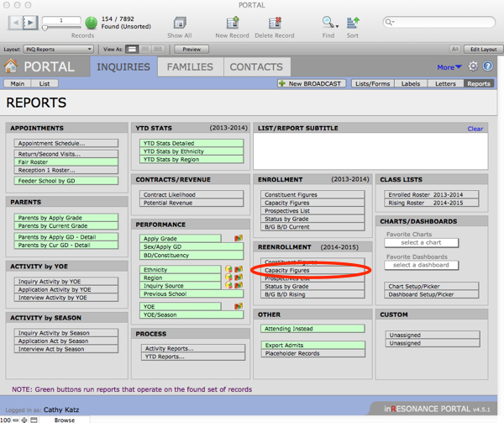The height and width of the screenshot is (423, 504).
Task: Click the blue help question mark icon
Action: click(x=488, y=66)
